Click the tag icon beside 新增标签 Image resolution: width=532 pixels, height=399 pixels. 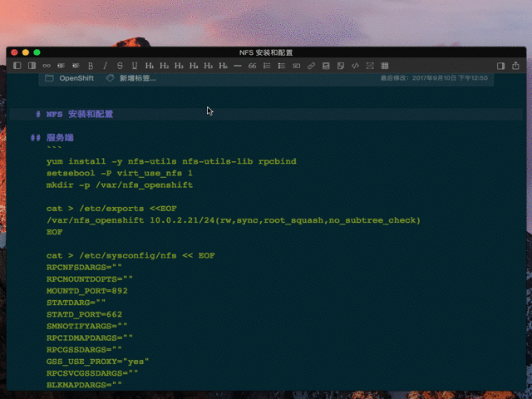[x=110, y=78]
